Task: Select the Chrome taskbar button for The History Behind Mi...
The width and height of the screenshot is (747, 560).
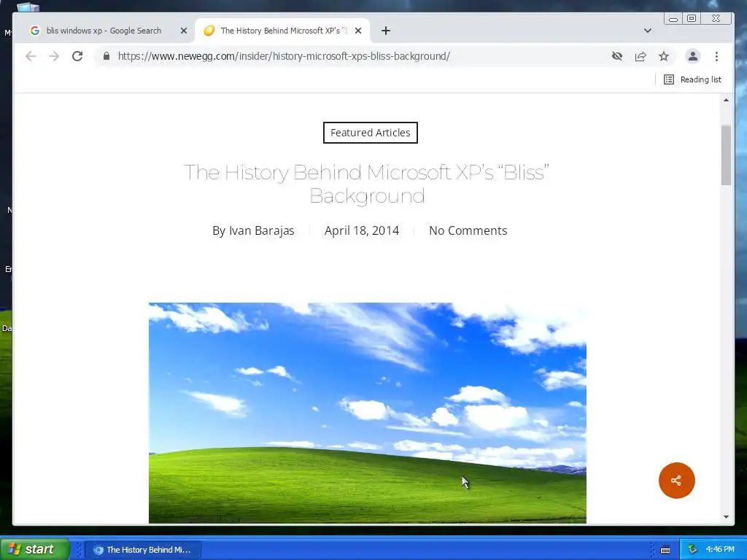Action: pyautogui.click(x=143, y=550)
